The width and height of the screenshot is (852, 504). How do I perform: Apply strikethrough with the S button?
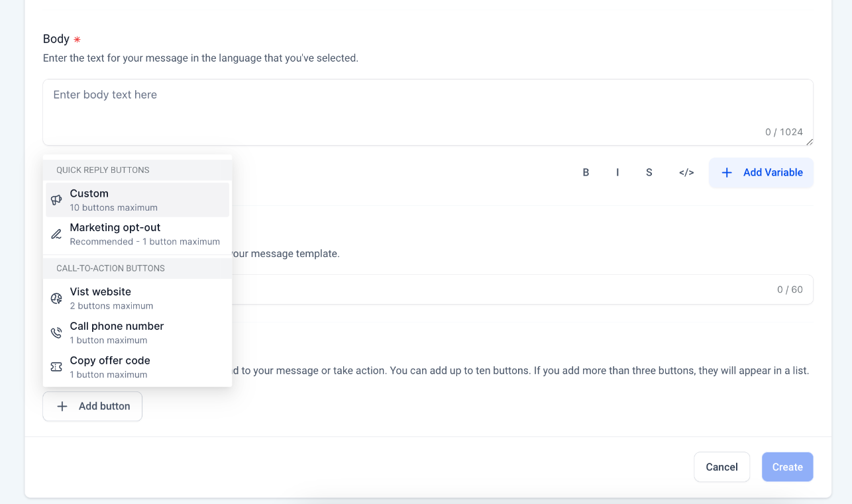tap(649, 173)
